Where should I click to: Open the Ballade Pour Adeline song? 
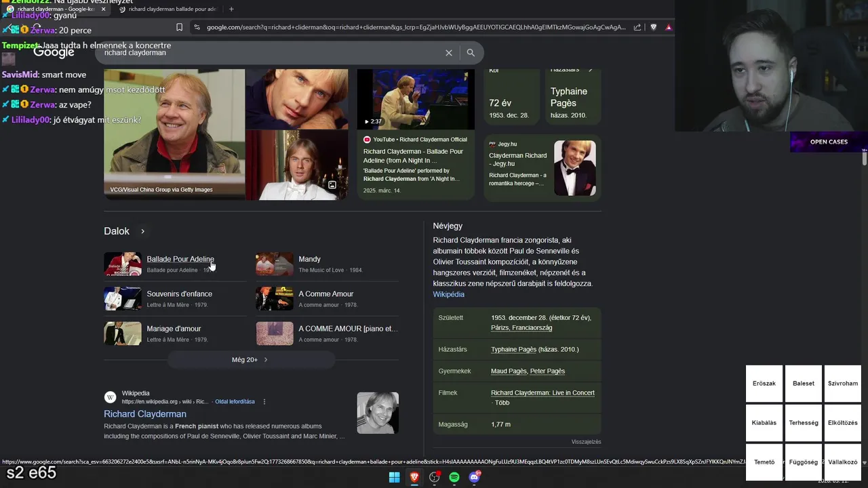coord(180,259)
